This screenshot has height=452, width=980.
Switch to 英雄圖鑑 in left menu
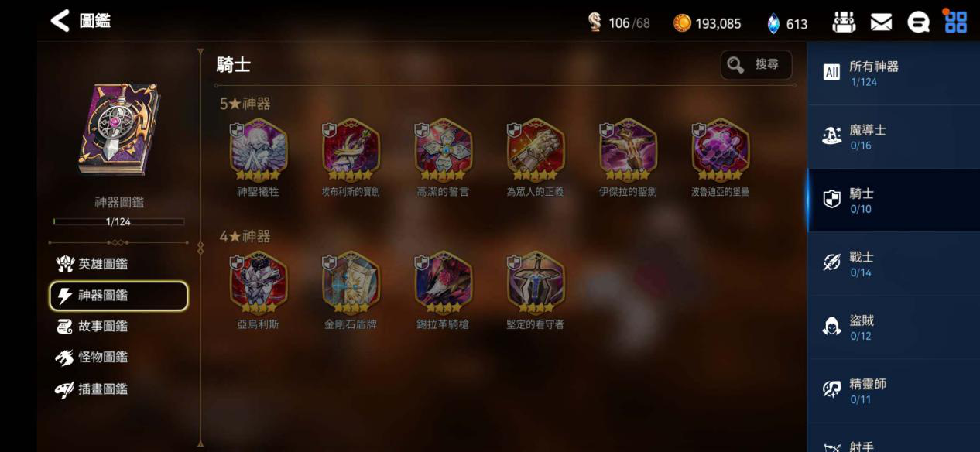92,264
